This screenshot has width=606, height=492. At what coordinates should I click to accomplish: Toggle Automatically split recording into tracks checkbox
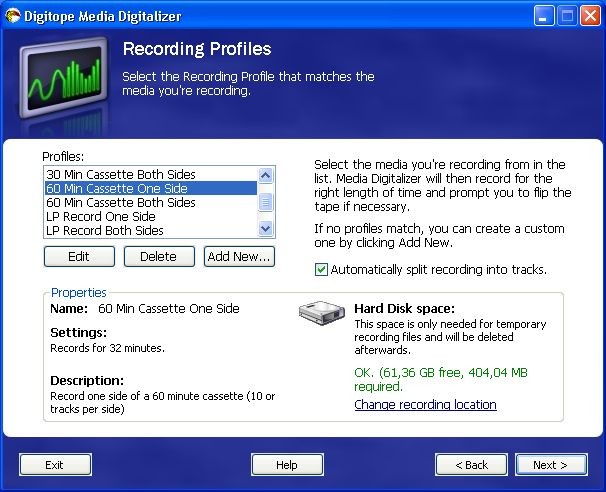tap(321, 269)
